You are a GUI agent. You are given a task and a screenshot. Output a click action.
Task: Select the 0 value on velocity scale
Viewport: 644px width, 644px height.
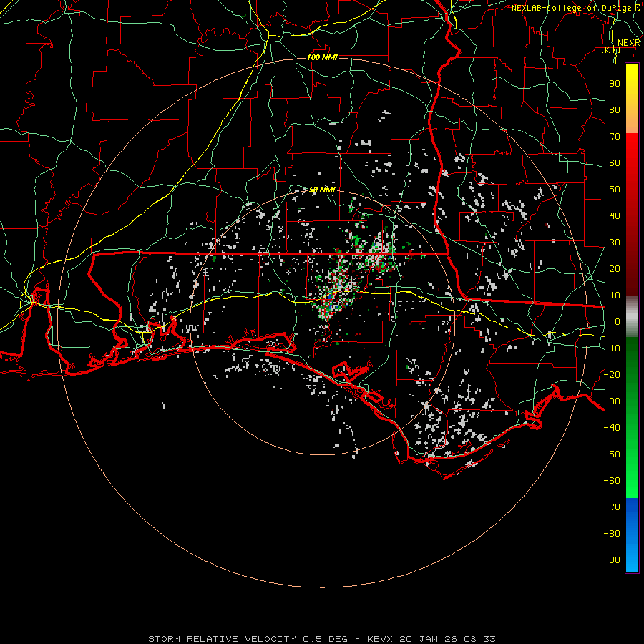point(618,321)
